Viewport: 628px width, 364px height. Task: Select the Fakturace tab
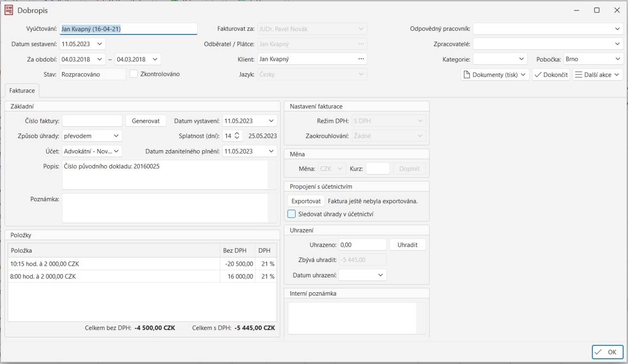[x=21, y=90]
